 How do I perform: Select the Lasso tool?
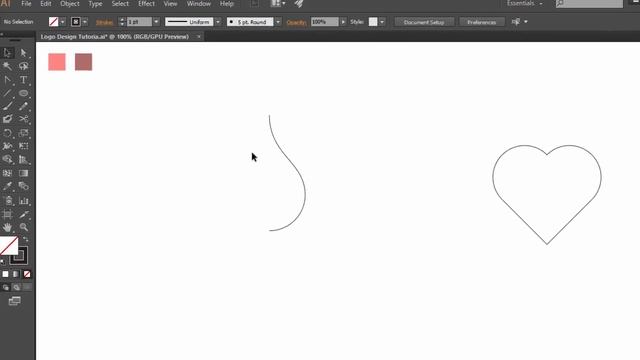[x=23, y=66]
